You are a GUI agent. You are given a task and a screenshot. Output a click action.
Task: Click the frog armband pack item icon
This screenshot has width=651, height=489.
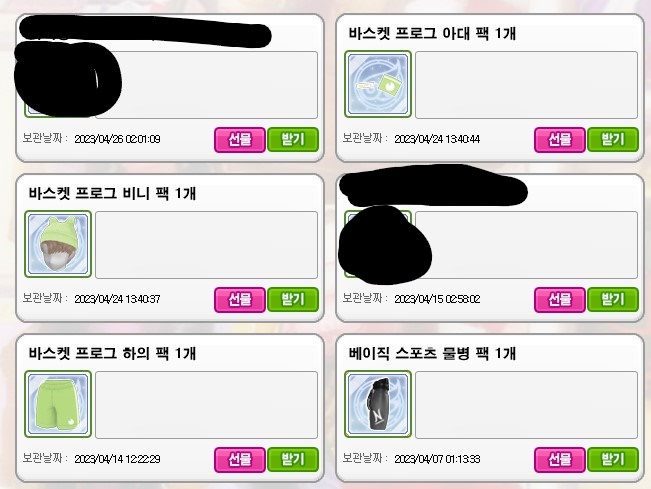click(378, 84)
